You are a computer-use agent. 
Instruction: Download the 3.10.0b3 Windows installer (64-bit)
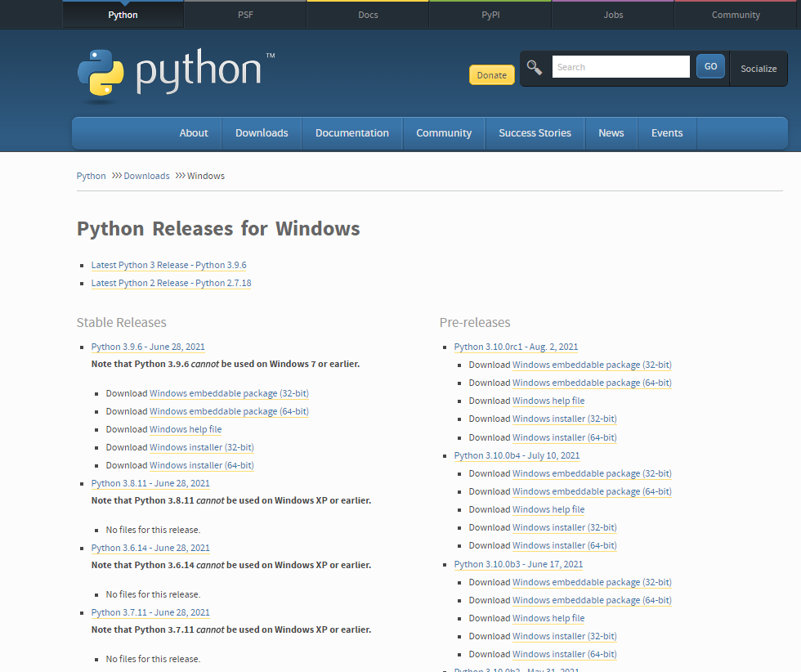565,654
